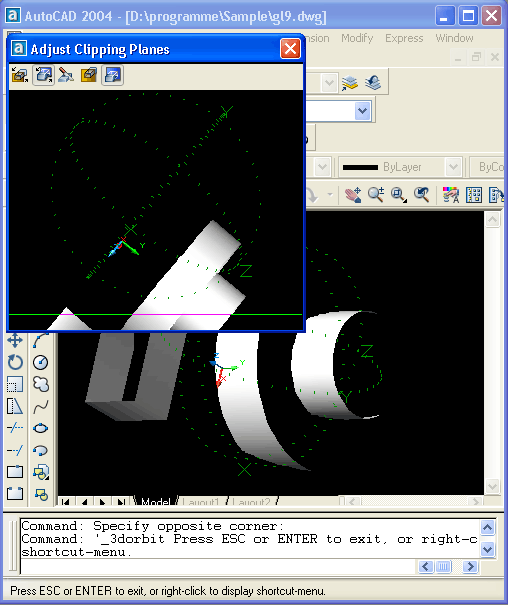Click the Redo arrow icon
Viewport: 508px width, 605px height.
pos(312,194)
